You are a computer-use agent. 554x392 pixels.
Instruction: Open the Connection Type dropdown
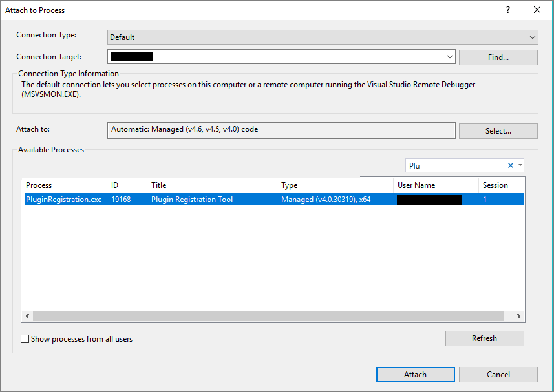[531, 37]
